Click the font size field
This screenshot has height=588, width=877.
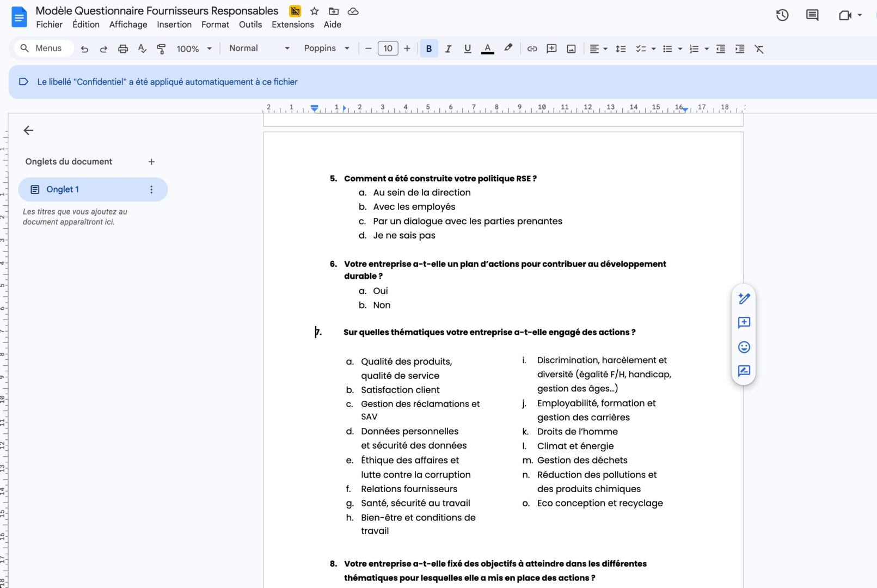[388, 48]
